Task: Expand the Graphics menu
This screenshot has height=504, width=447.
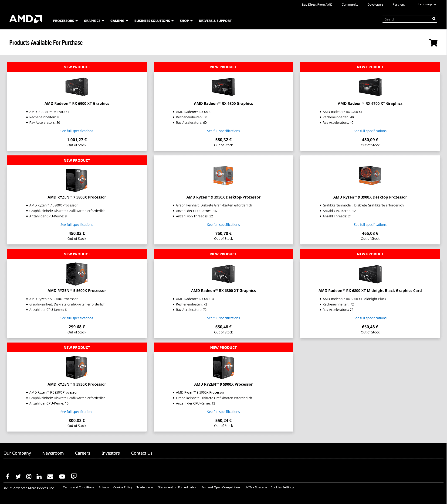Action: point(94,21)
